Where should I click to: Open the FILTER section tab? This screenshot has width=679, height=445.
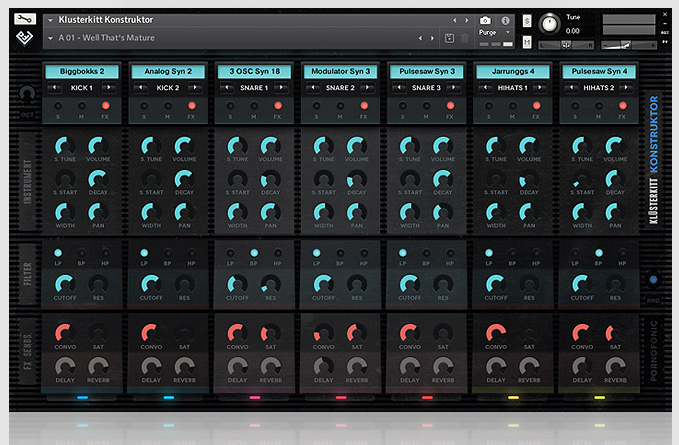27,274
